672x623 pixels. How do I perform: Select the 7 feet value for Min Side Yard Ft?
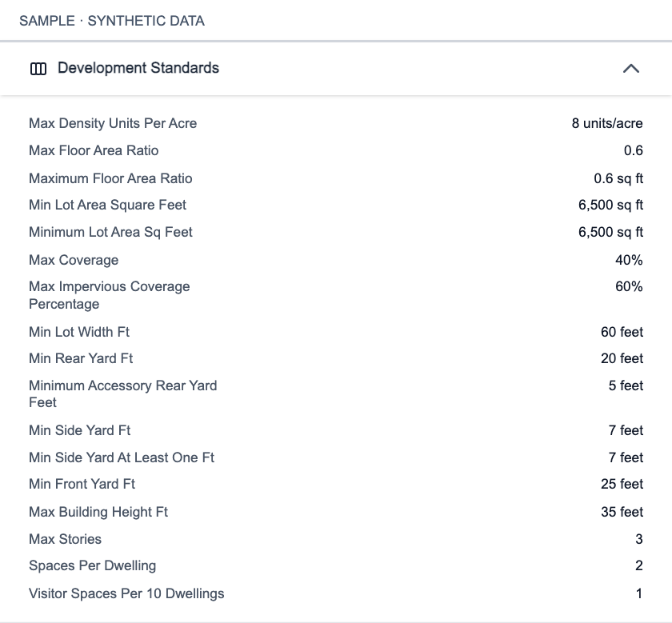[x=626, y=430]
